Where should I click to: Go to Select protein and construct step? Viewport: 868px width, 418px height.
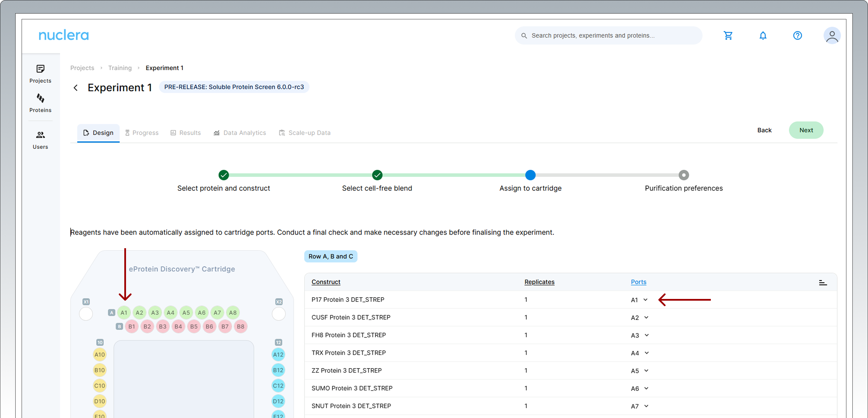click(223, 181)
